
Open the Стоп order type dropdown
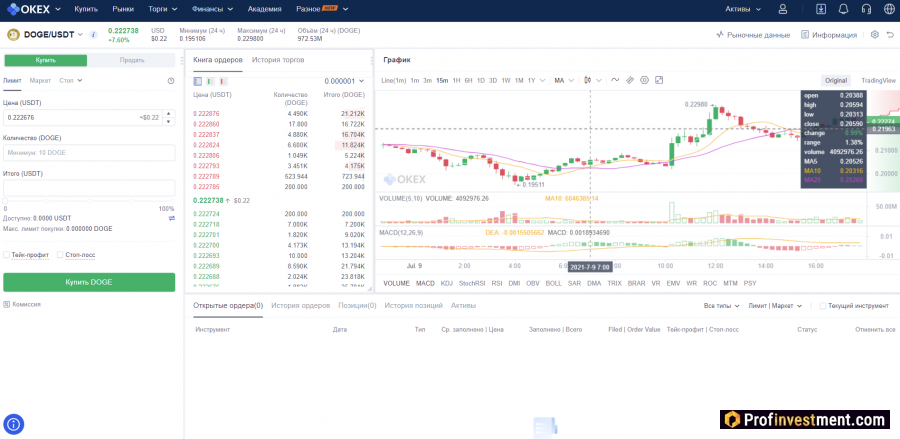pyautogui.click(x=71, y=80)
